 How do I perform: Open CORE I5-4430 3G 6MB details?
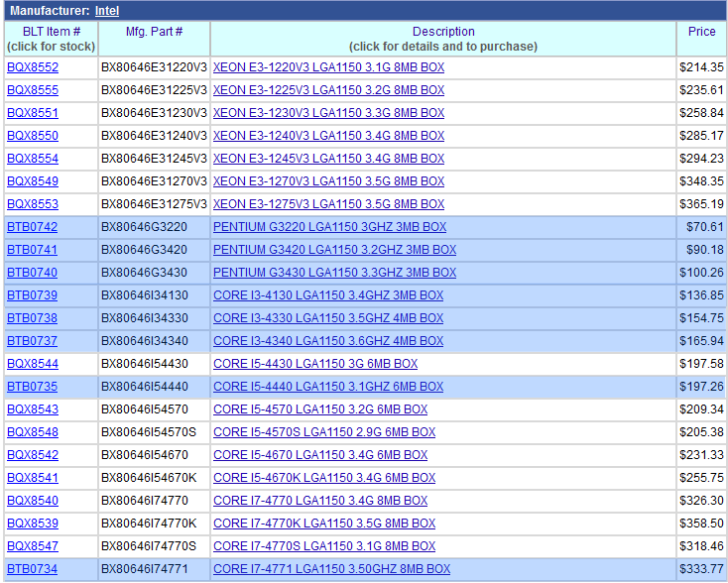coord(315,364)
